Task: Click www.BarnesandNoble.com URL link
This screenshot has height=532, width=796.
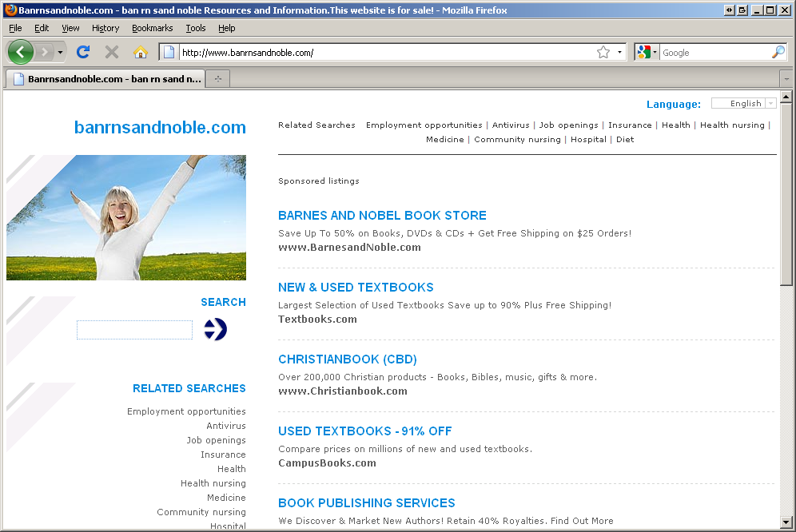Action: [349, 247]
